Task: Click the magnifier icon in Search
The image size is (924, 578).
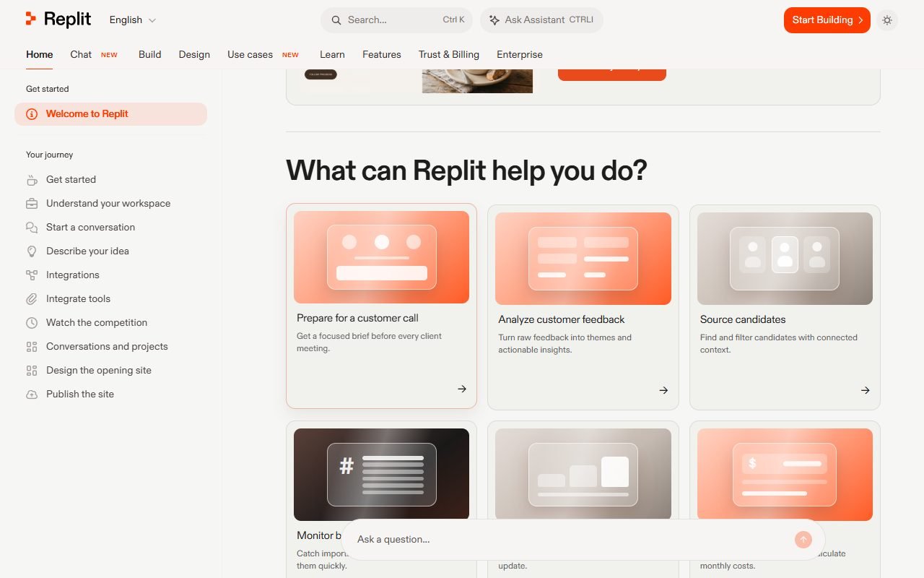Action: pos(336,20)
